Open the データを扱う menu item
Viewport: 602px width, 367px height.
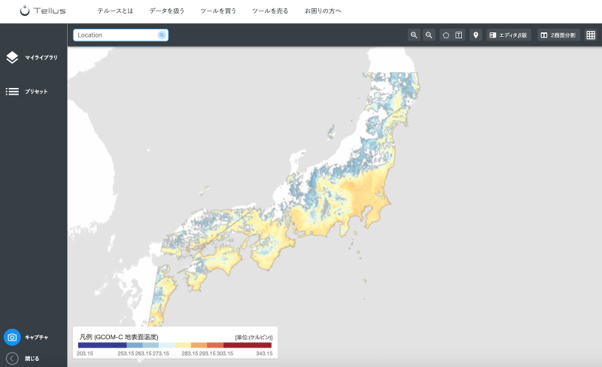tap(167, 11)
